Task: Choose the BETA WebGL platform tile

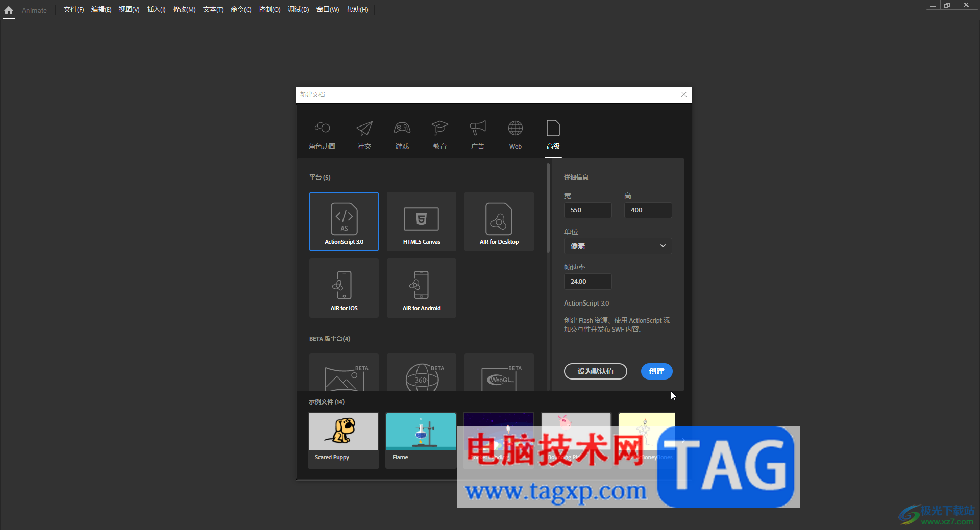Action: point(499,372)
